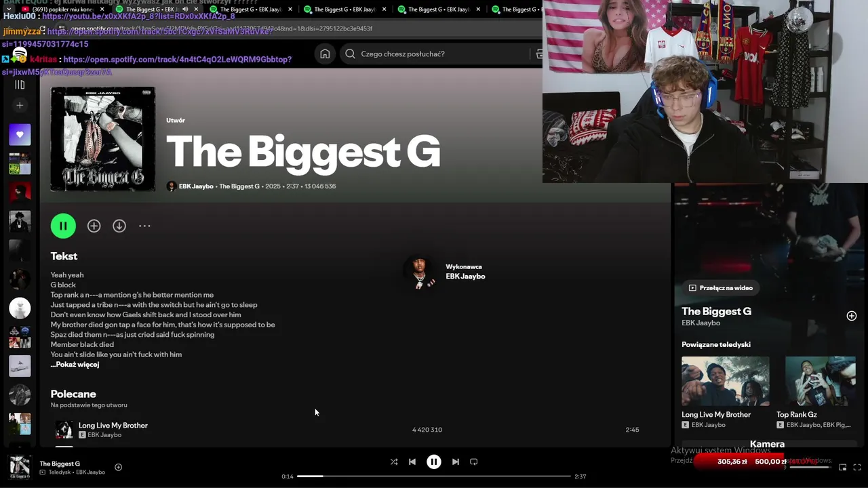Viewport: 868px width, 488px height.
Task: Click lyric line G block
Action: [x=63, y=285]
